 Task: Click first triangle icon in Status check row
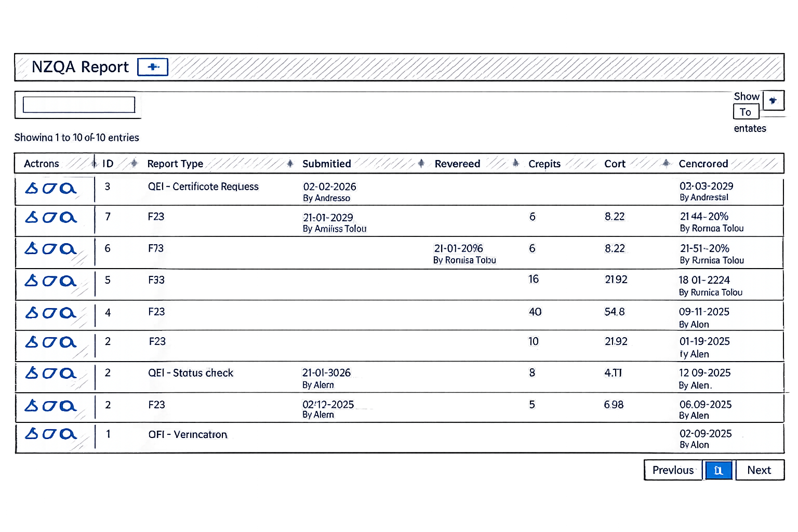tap(32, 373)
